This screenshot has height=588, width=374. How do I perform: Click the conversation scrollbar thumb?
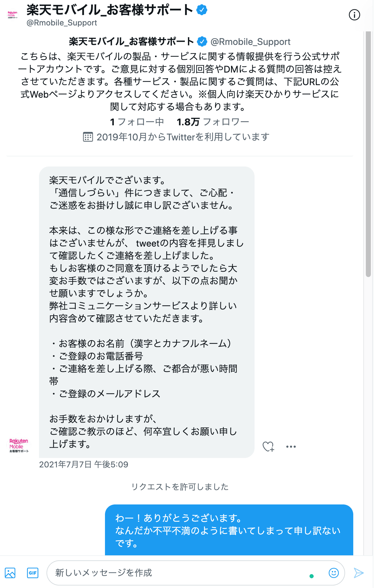368,154
